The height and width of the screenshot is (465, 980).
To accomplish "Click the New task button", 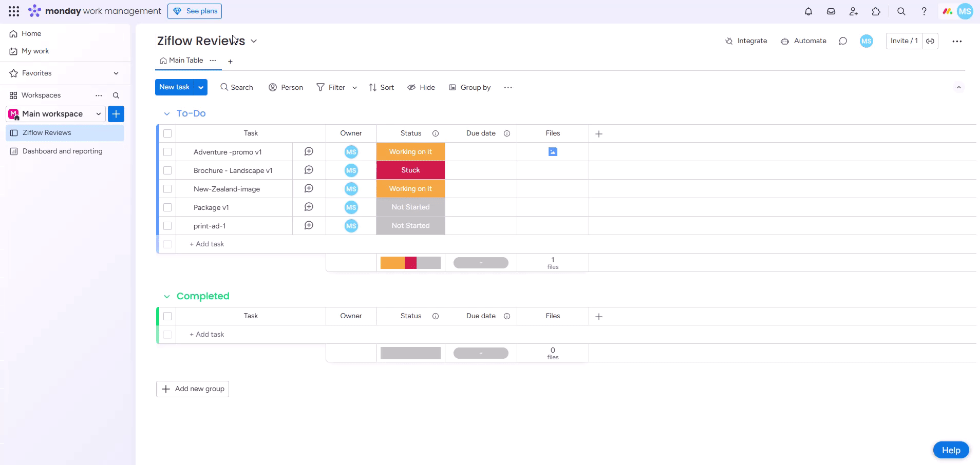I will click(x=175, y=87).
